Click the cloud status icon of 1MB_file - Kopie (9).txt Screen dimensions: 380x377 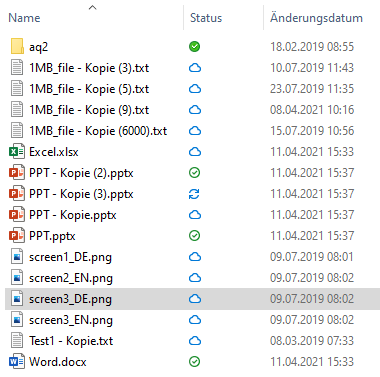pyautogui.click(x=195, y=110)
